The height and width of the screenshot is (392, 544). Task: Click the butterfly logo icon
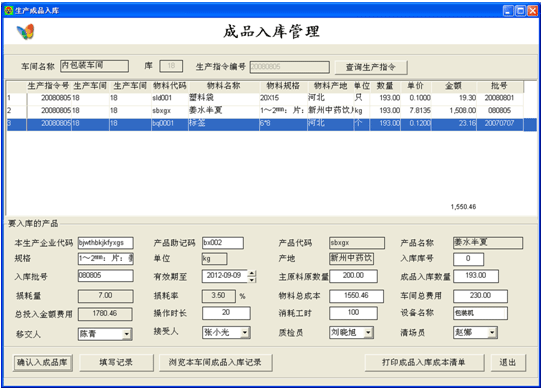(x=25, y=32)
